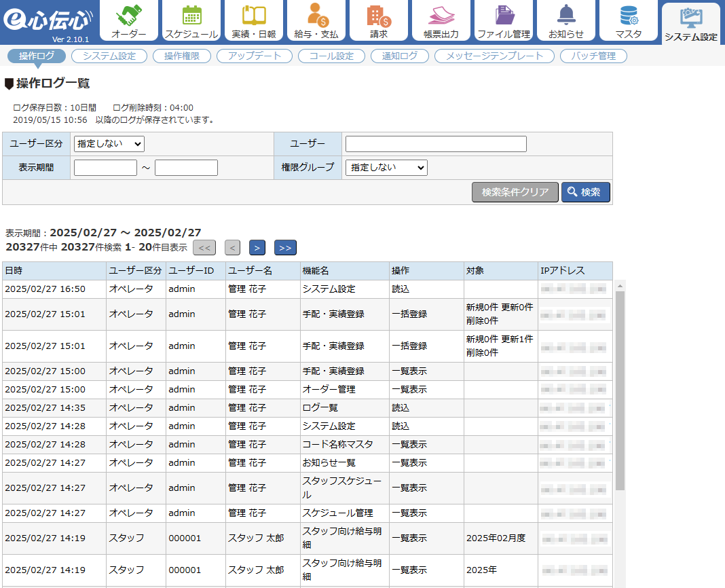The width and height of the screenshot is (725, 588).
Task: Open the マスタ database icon
Action: click(629, 21)
